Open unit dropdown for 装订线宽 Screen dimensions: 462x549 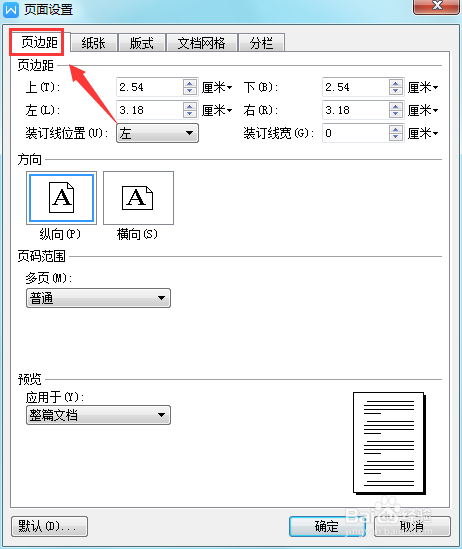[423, 133]
